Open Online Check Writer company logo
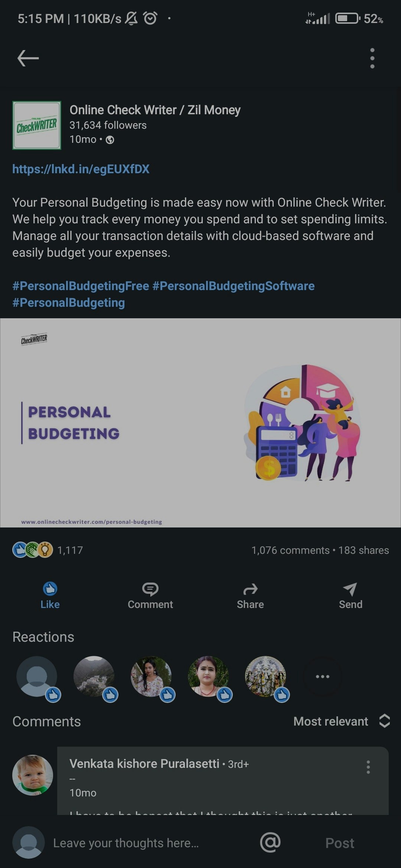The image size is (401, 868). (x=37, y=125)
